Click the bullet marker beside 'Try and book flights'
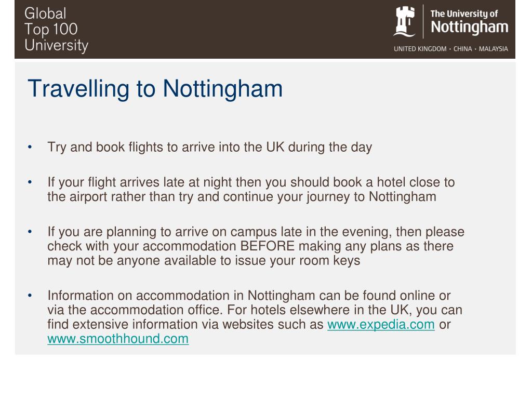This screenshot has height=399, width=532. click(30, 147)
